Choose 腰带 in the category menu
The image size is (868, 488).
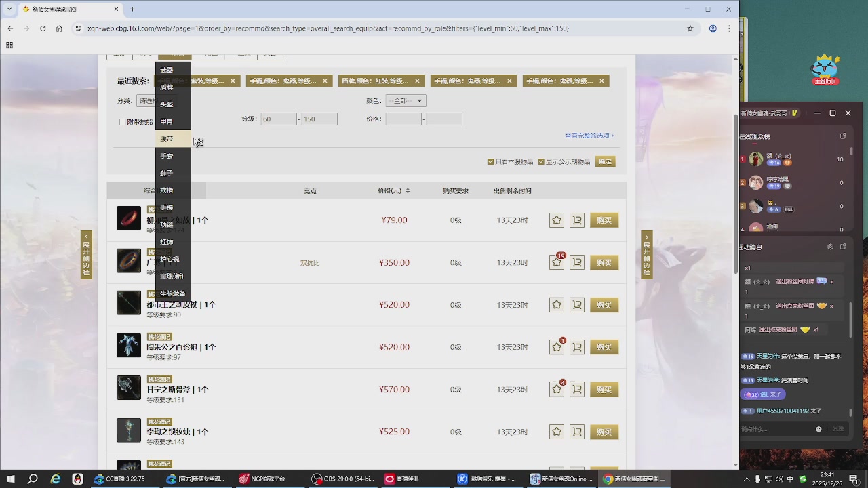coord(173,139)
